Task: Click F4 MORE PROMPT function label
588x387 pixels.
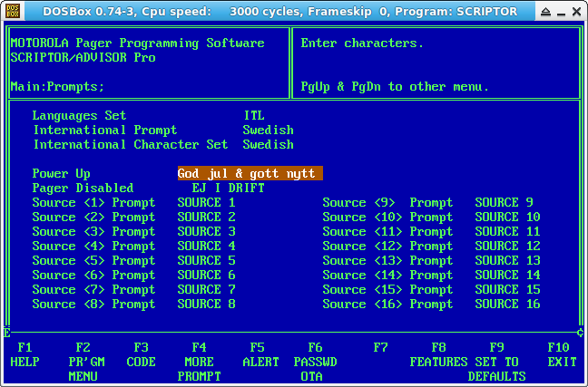Action: pyautogui.click(x=199, y=362)
